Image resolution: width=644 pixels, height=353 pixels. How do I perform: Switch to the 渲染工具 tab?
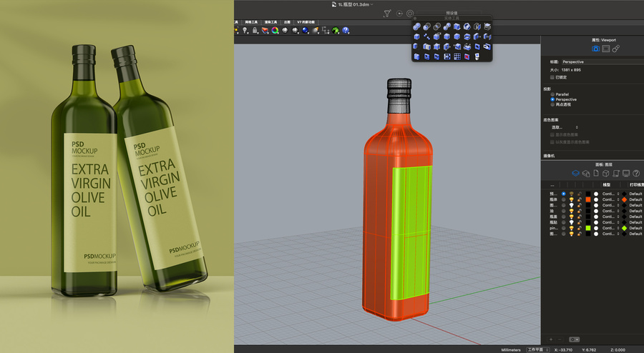click(x=270, y=22)
